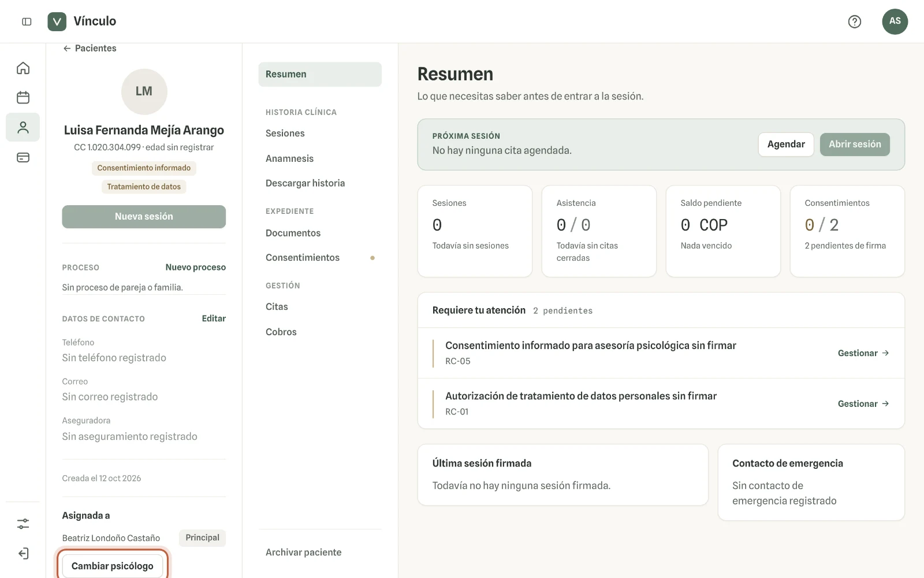Viewport: 924px width, 578px height.
Task: Click 'Sin teléfono registrado' text
Action: click(x=114, y=358)
